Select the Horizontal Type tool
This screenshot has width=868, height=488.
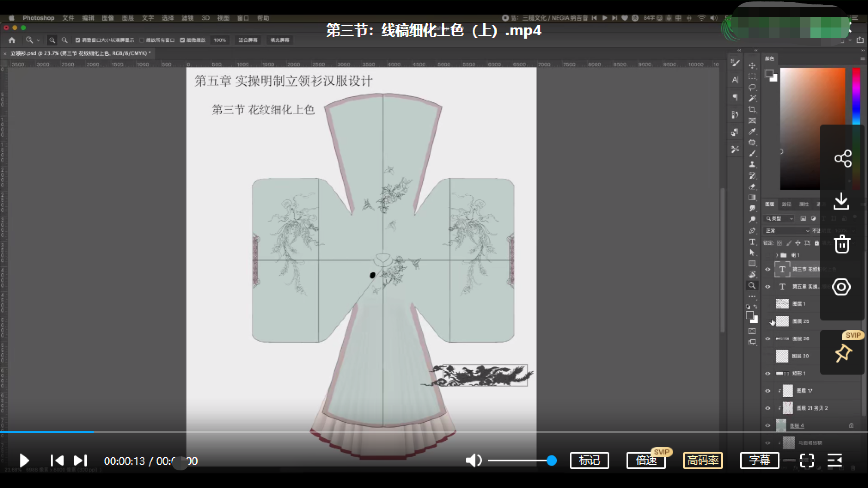752,242
